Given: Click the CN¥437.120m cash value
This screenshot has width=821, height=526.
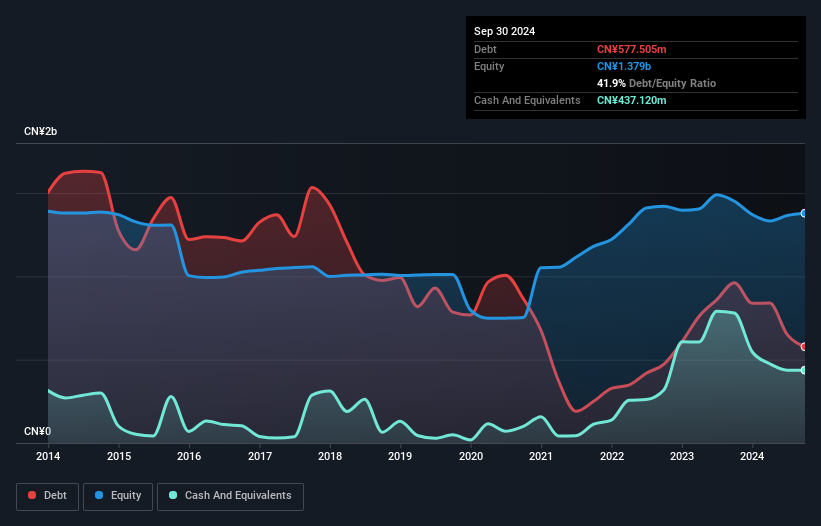Looking at the screenshot, I should 631,100.
